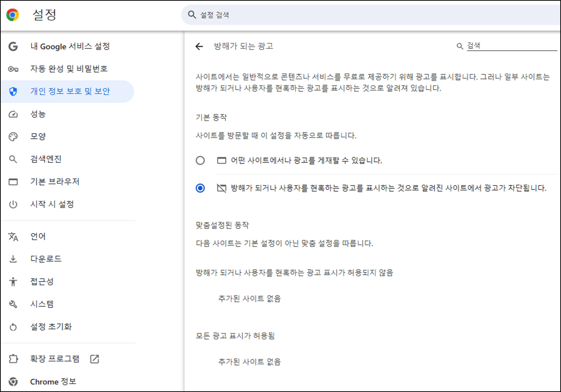
Task: Select radio allowing ads on all sites
Action: (200, 160)
